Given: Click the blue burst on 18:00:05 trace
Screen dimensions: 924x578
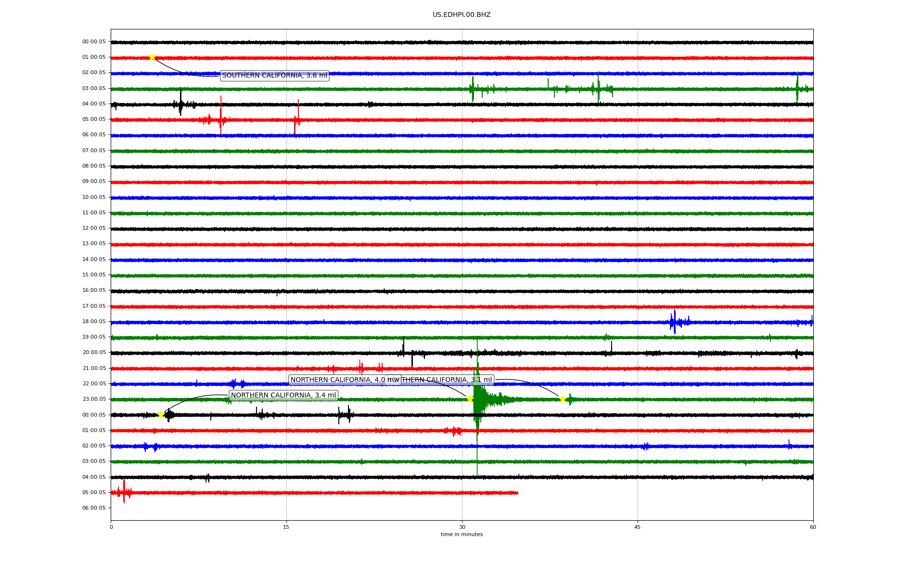Looking at the screenshot, I should tap(674, 322).
